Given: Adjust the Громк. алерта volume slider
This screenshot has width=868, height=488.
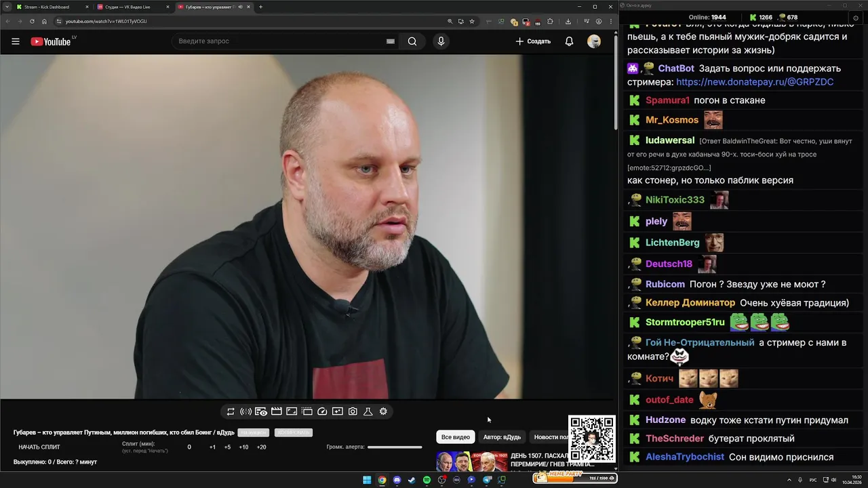Looking at the screenshot, I should point(395,447).
